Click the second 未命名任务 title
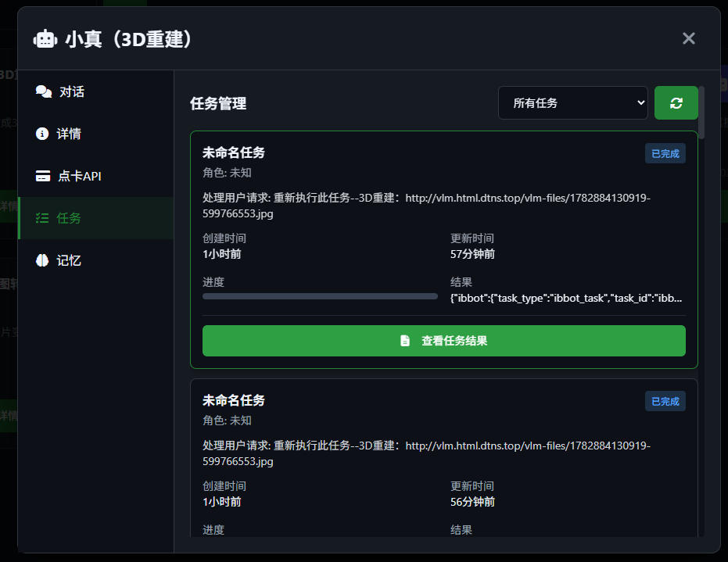728x562 pixels. click(x=234, y=400)
